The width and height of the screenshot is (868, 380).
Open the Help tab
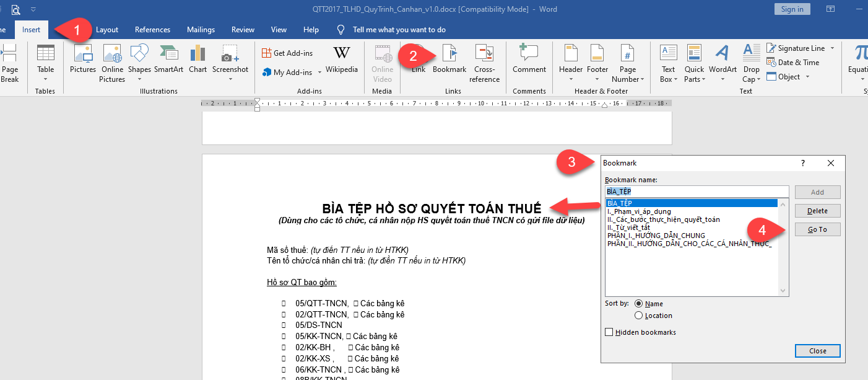coord(311,29)
